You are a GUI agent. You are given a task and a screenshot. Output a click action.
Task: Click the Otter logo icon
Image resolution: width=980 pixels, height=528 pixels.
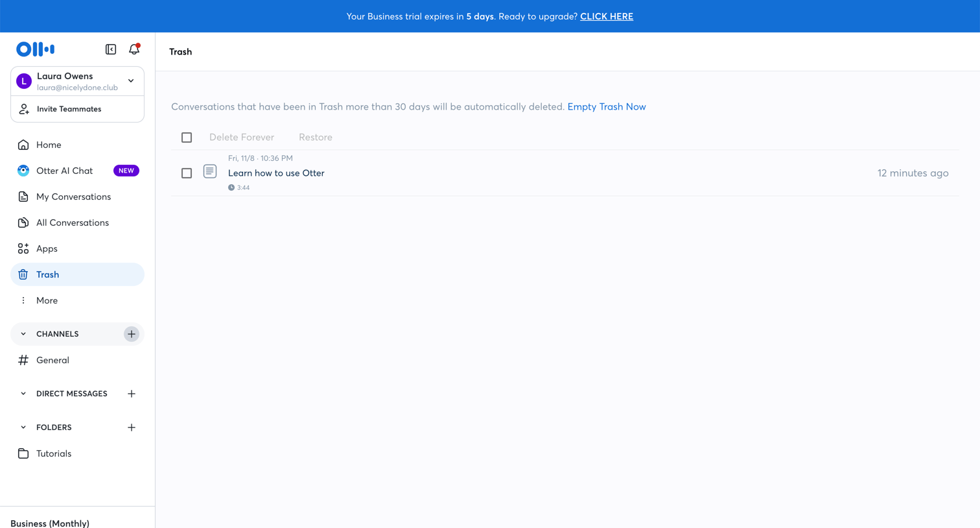pos(35,49)
